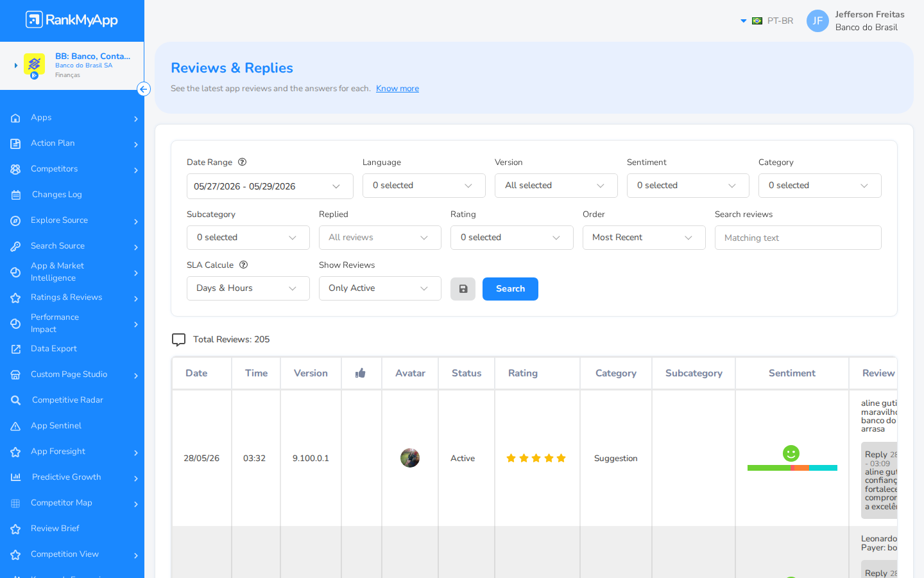Open the PT-BR language selector
Image resolution: width=924 pixels, height=578 pixels.
point(767,21)
